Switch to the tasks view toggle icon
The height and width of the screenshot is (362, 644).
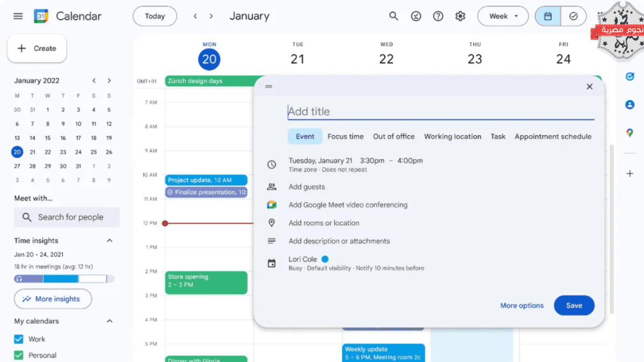coord(574,16)
